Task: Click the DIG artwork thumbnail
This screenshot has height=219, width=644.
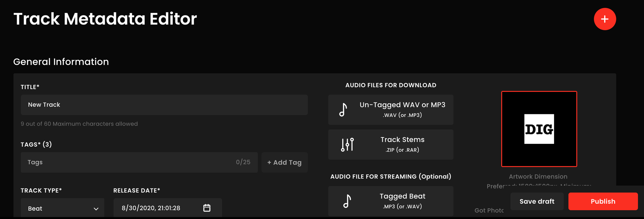Action: click(x=539, y=129)
